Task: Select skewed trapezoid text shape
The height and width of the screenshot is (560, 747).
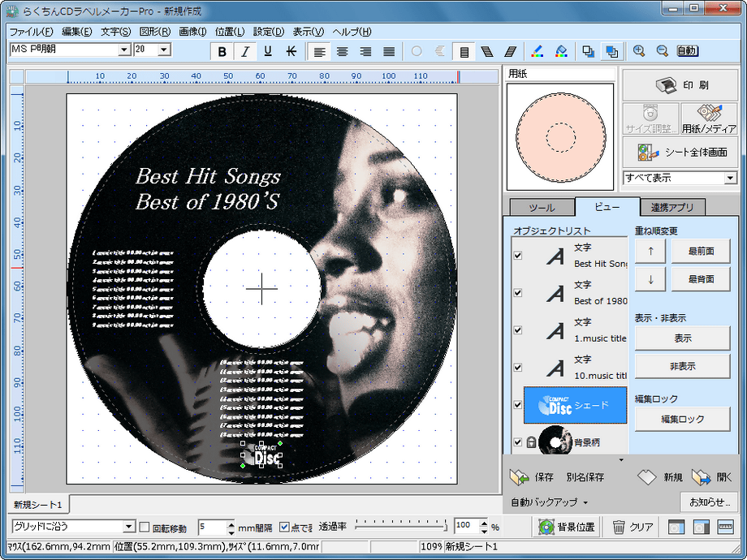Action: point(487,51)
